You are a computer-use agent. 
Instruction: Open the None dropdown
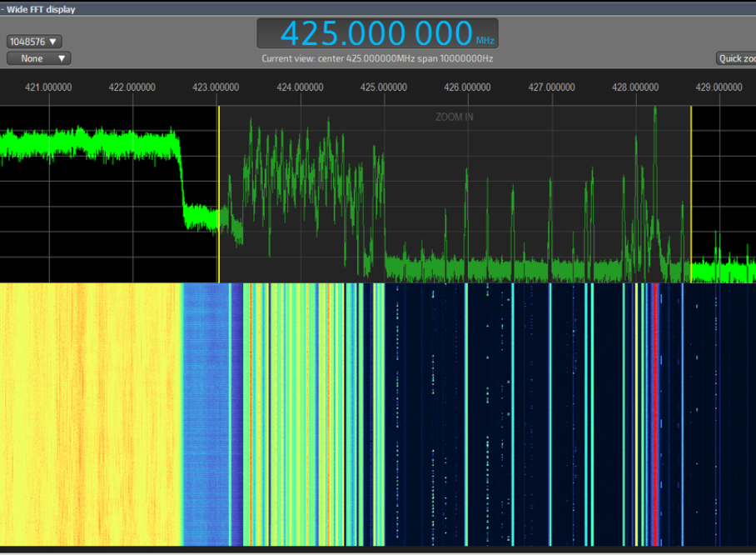38,58
